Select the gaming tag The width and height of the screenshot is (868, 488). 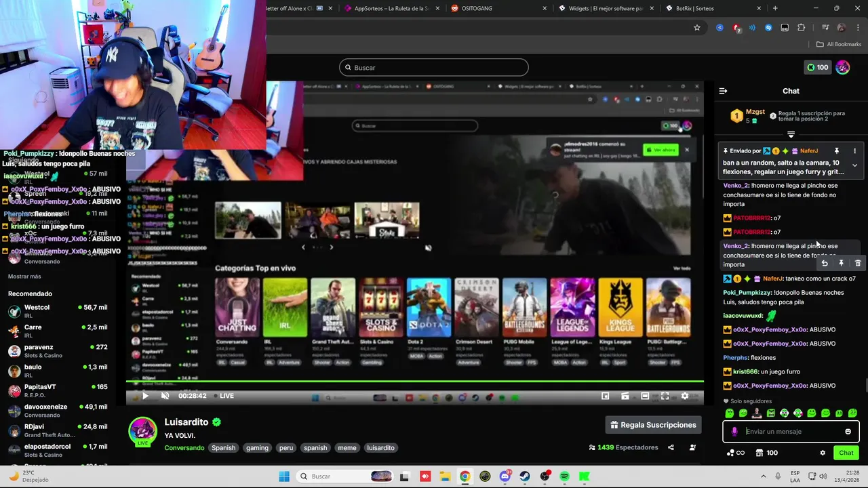[257, 448]
